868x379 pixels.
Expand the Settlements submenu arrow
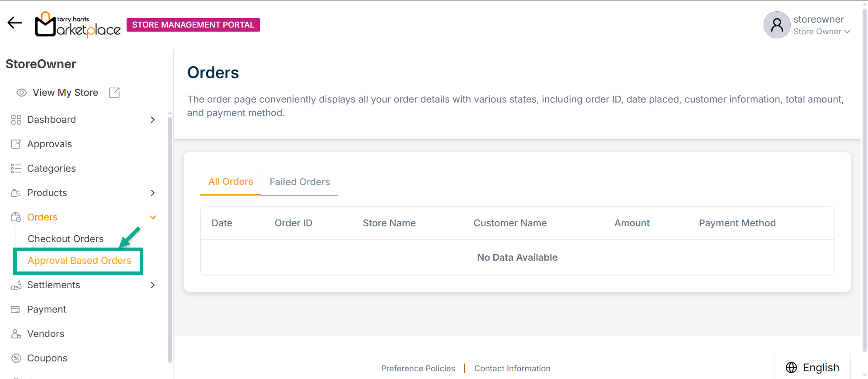[153, 285]
